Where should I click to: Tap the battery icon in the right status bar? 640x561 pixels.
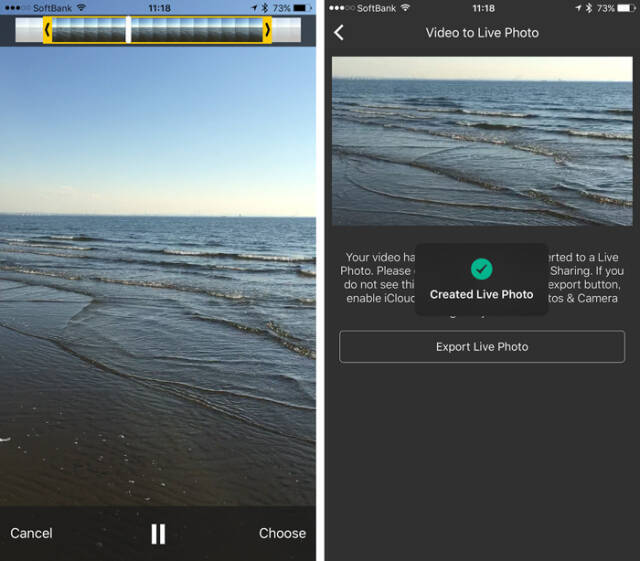(623, 7)
